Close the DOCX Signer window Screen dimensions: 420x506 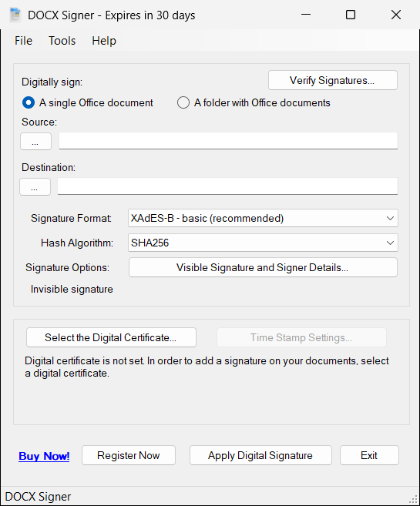coord(396,15)
